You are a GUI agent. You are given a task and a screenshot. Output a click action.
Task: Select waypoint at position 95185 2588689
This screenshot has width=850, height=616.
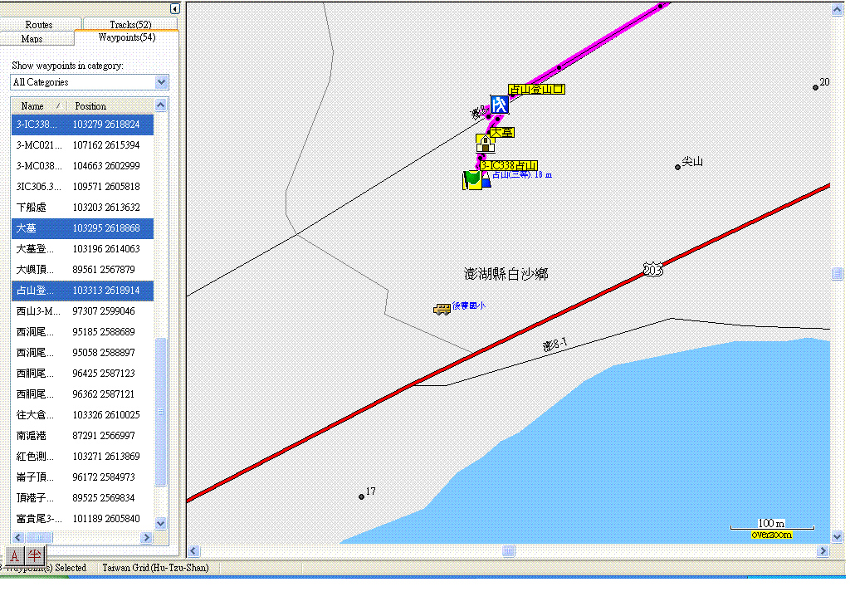tap(82, 332)
